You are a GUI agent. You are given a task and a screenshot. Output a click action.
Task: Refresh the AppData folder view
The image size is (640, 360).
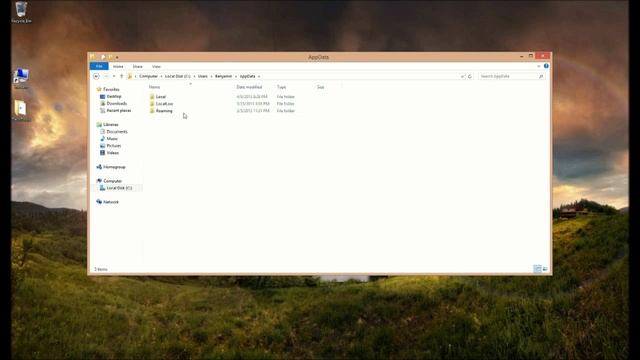[x=470, y=76]
